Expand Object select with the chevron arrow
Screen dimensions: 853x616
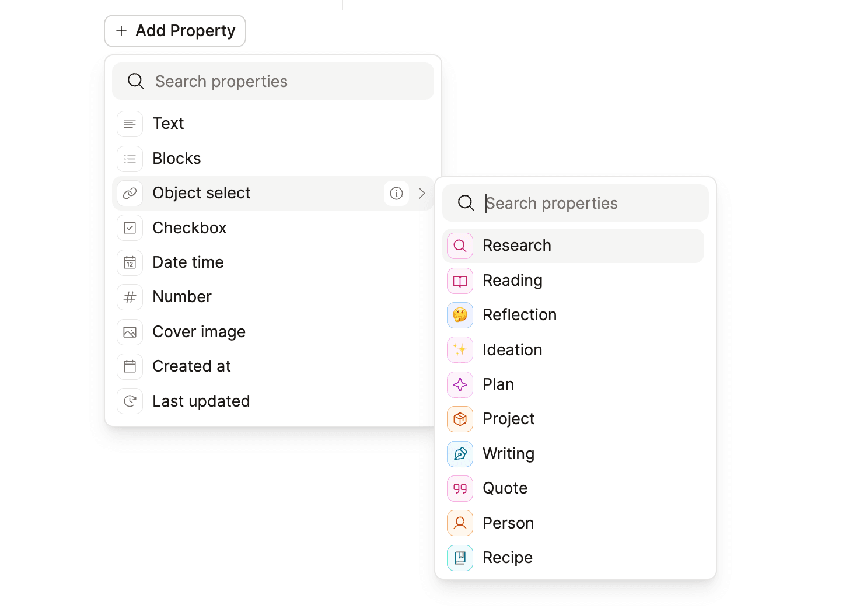422,193
